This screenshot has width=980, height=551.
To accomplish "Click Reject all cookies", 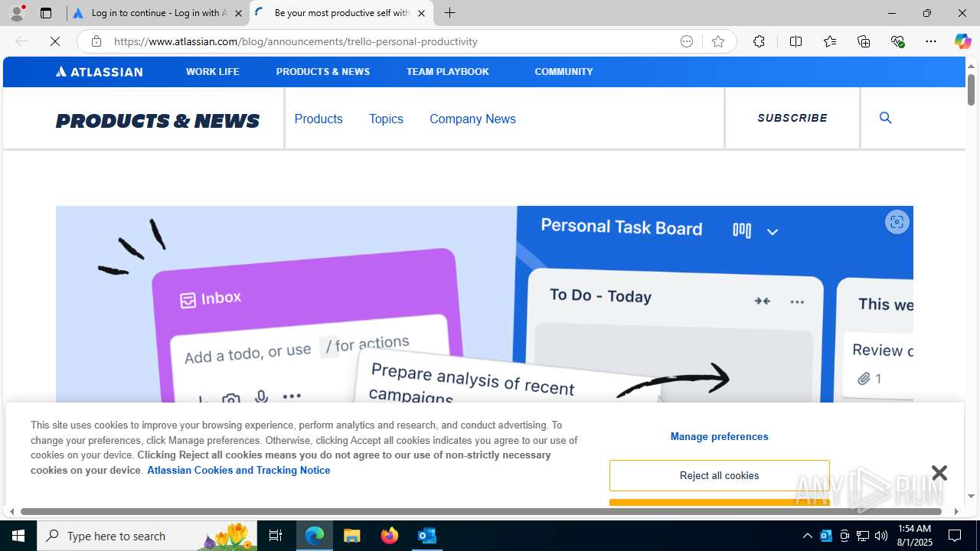I will [x=719, y=475].
